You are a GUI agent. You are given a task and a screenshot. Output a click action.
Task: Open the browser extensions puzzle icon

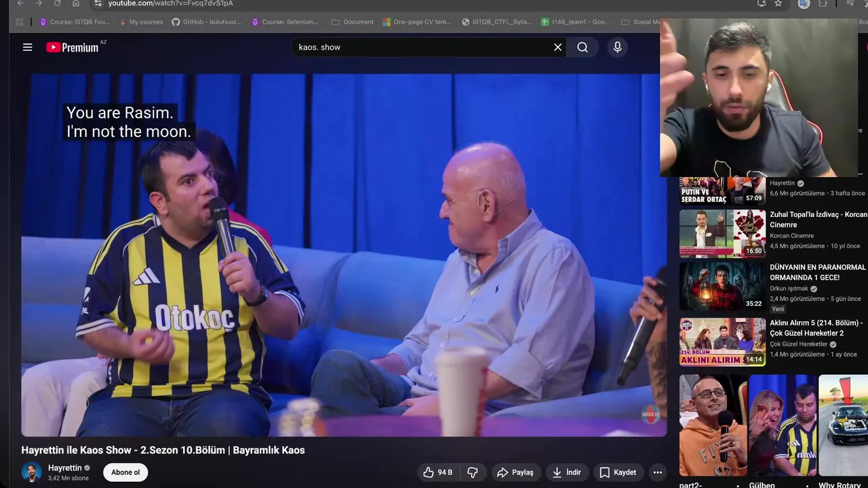tap(823, 3)
